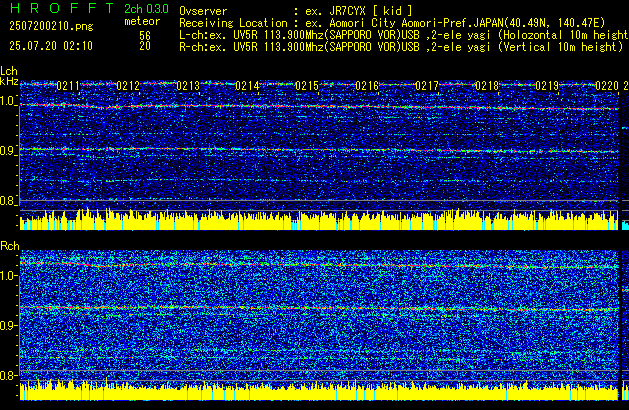The width and height of the screenshot is (629, 410).
Task: Click the Rch yellow amplitude bar graph
Action: pos(319,390)
